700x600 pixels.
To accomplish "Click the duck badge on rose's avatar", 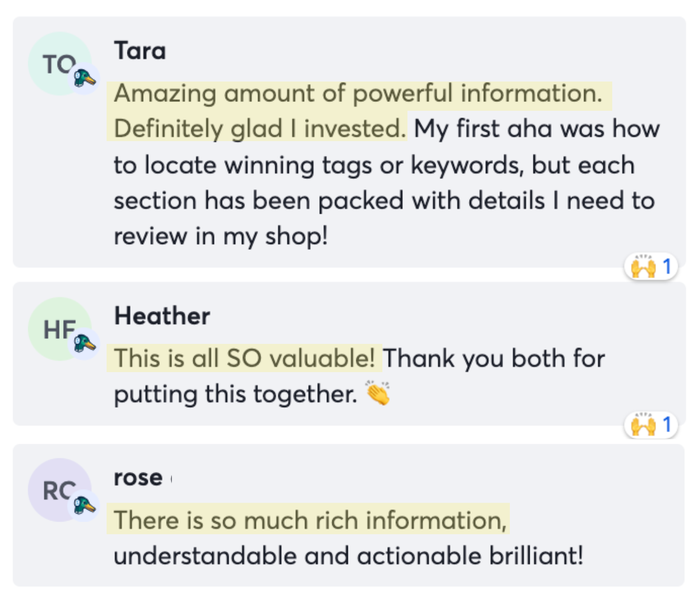I will tap(85, 506).
